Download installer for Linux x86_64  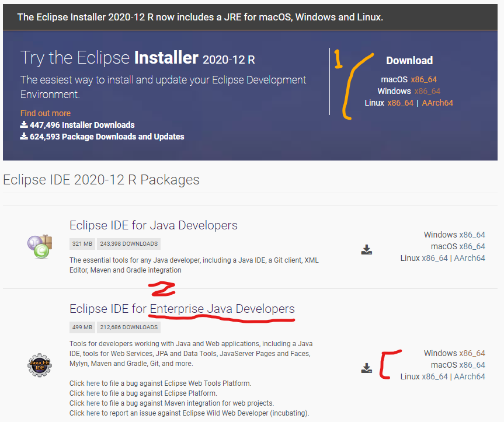point(400,103)
